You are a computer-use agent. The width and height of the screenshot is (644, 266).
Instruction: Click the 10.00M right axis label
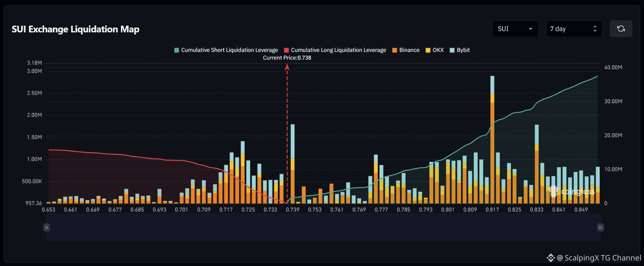(x=613, y=169)
